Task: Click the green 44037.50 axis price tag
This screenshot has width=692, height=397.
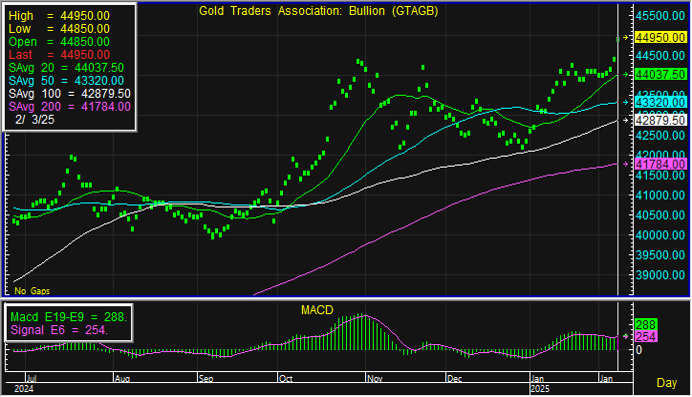Action: [660, 75]
